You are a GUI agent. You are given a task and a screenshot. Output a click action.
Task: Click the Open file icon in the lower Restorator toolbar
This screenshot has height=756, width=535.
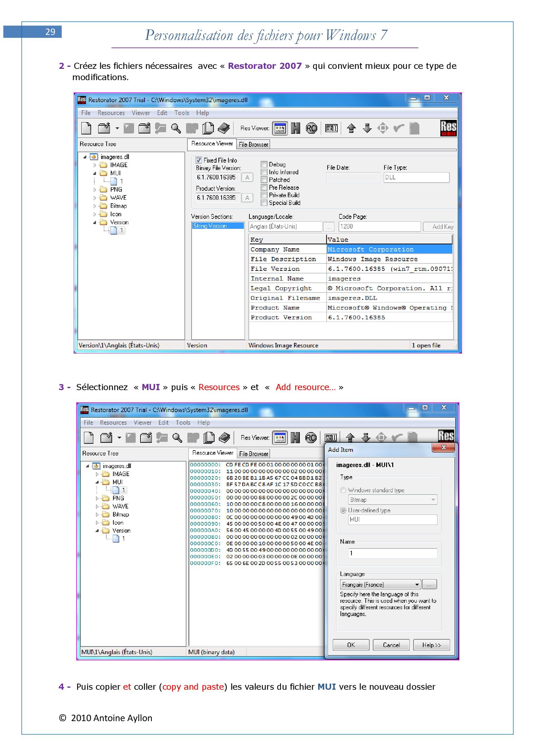[x=106, y=438]
